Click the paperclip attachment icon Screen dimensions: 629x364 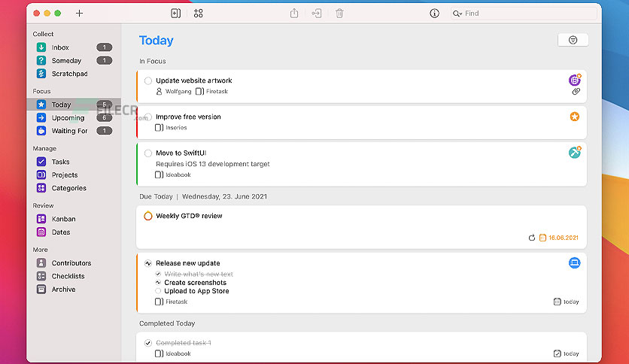point(576,92)
